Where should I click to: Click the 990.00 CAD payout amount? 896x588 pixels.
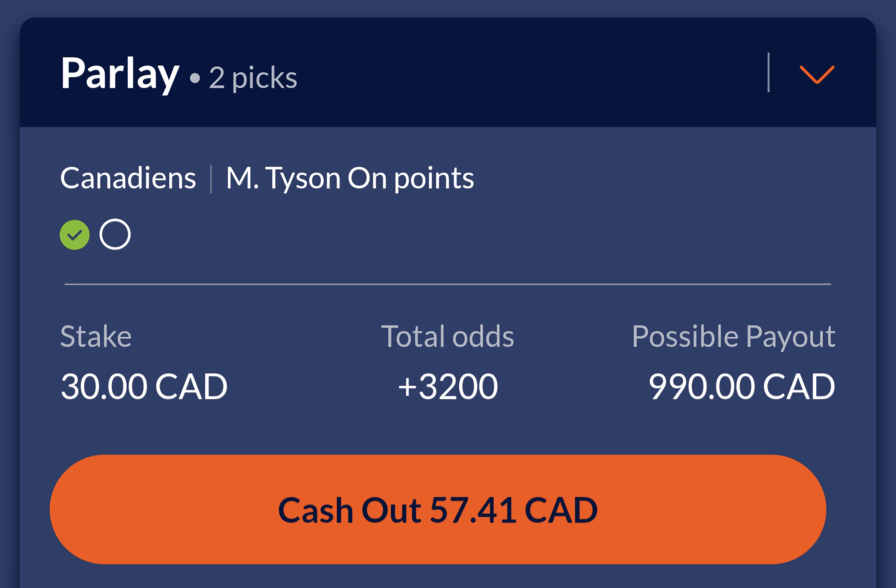(x=742, y=386)
